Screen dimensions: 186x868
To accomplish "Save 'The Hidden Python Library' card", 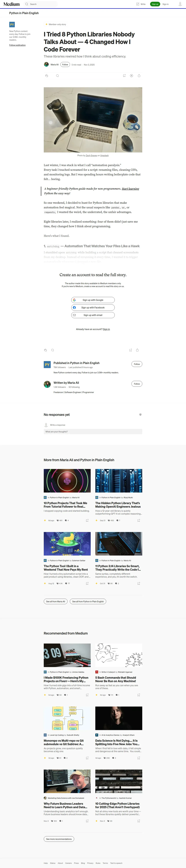I will point(139,521).
